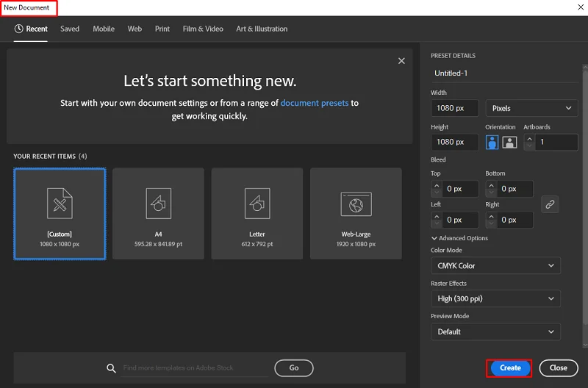Screen dimensions: 588x388
Task: Click the Right bleed value field
Action: pos(515,220)
